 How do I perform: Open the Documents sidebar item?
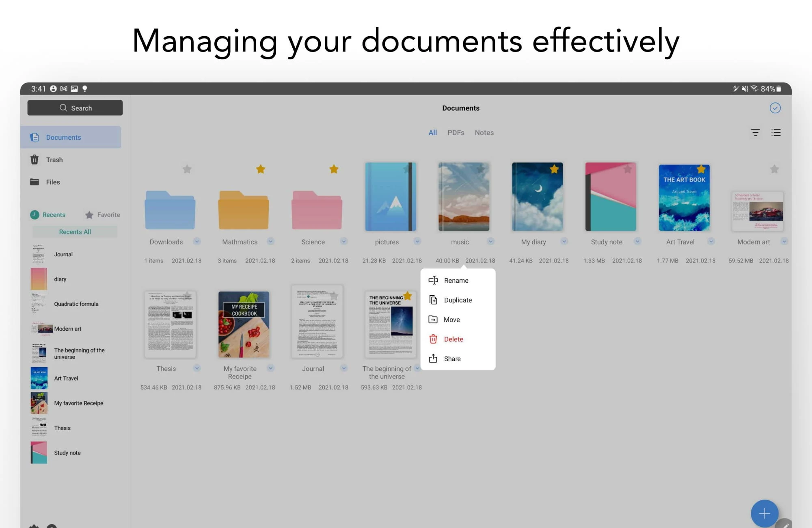(71, 137)
